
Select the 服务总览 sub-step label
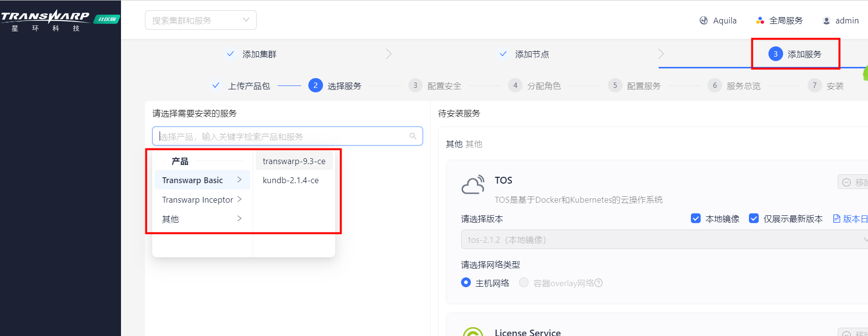tap(744, 86)
